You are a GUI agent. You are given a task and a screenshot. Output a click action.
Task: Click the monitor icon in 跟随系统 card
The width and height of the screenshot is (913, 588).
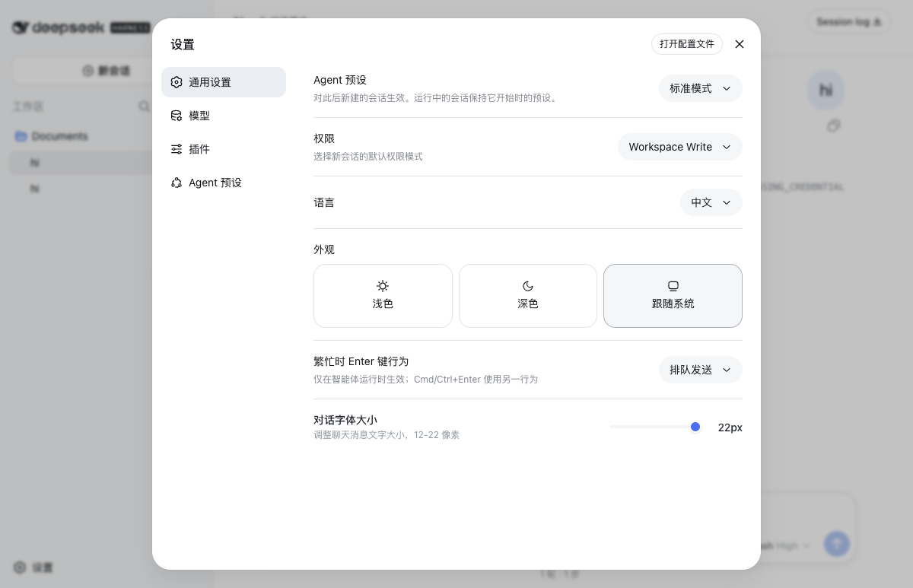click(x=673, y=286)
